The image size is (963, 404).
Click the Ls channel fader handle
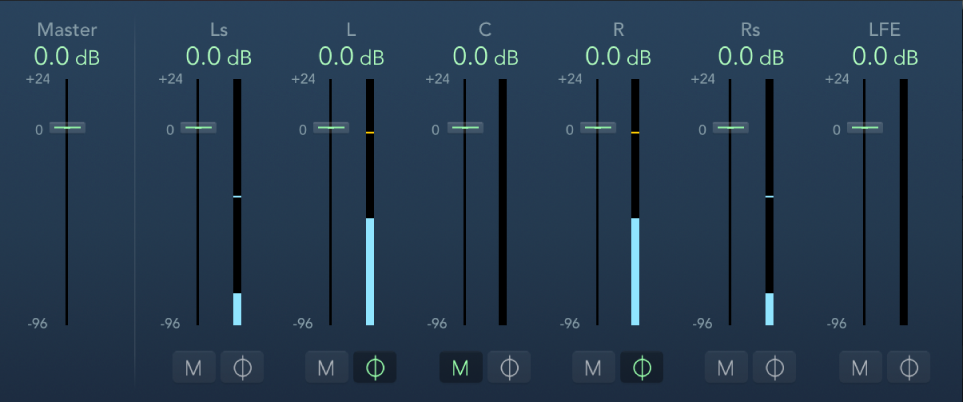pyautogui.click(x=198, y=128)
